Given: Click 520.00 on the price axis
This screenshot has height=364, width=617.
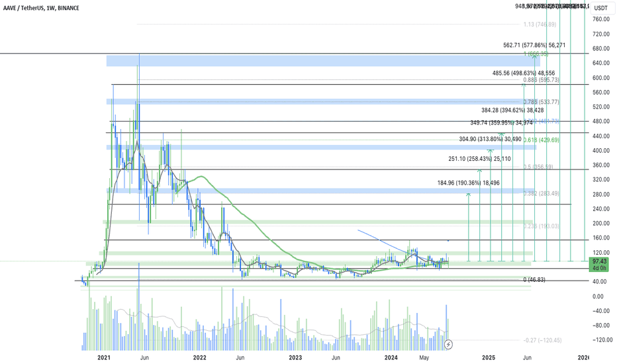Looking at the screenshot, I should tap(601, 107).
